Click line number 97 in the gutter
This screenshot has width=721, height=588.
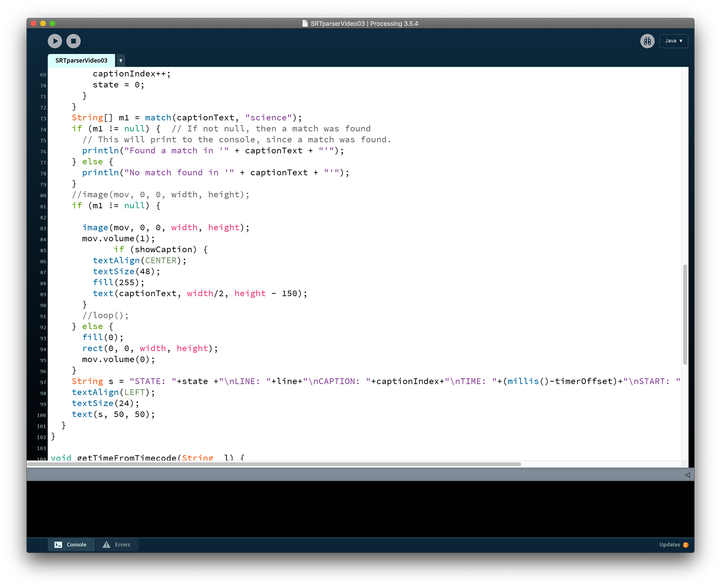[x=43, y=382]
